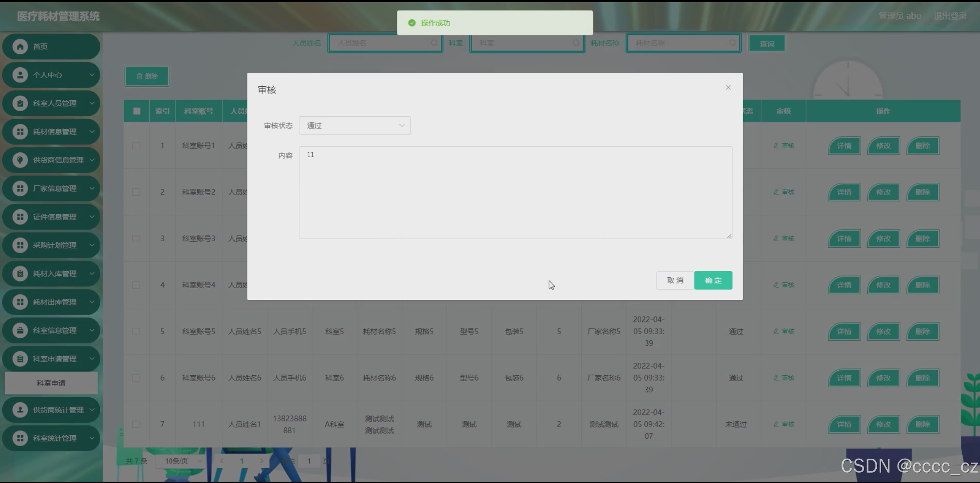Close the 审核 dialog with X

tap(728, 87)
